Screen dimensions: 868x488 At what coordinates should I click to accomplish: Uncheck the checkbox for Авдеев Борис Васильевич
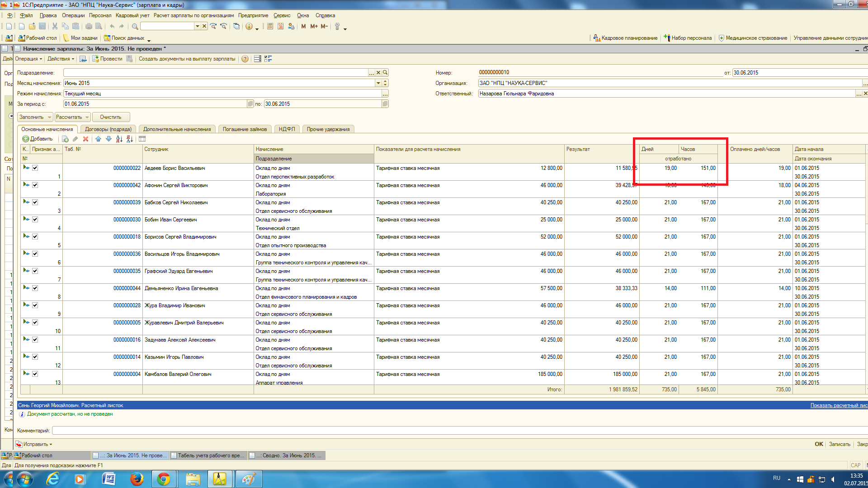coord(35,168)
